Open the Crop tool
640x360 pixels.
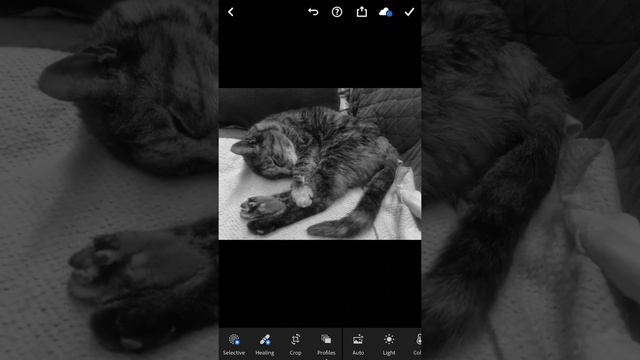pyautogui.click(x=296, y=344)
